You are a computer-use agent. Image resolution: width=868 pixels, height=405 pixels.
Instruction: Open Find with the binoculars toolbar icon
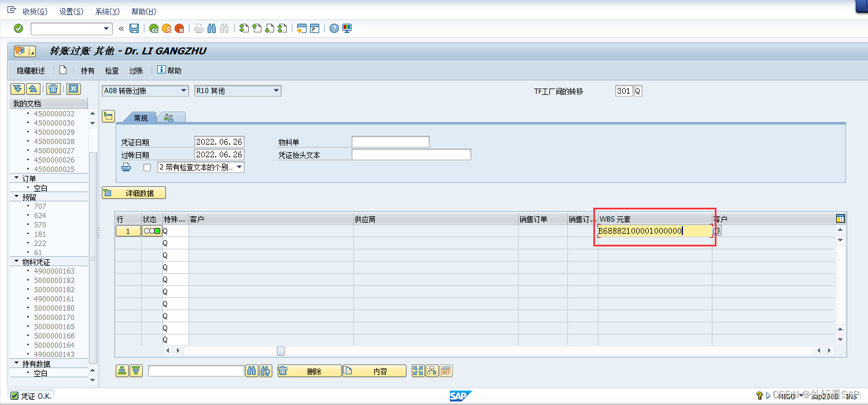coord(210,28)
